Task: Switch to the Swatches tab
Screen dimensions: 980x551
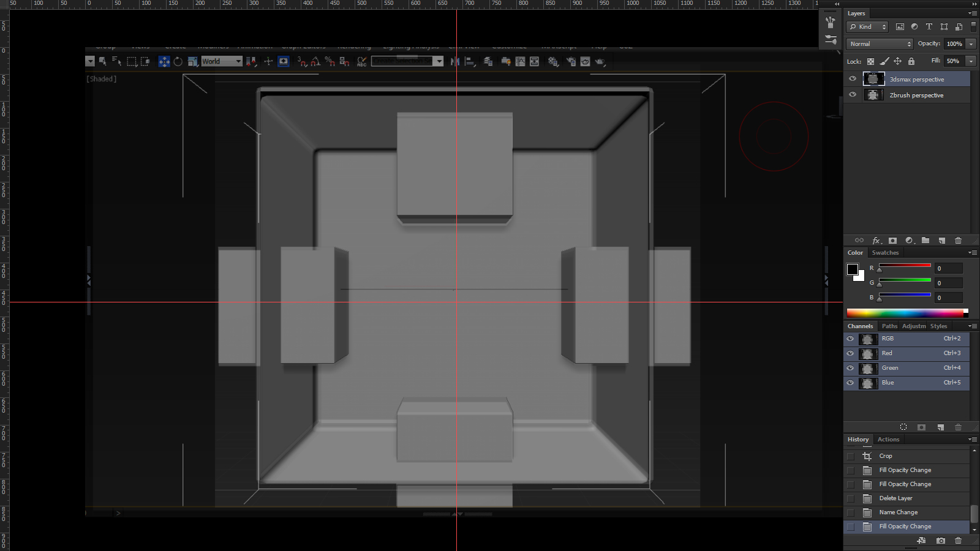Action: click(885, 253)
